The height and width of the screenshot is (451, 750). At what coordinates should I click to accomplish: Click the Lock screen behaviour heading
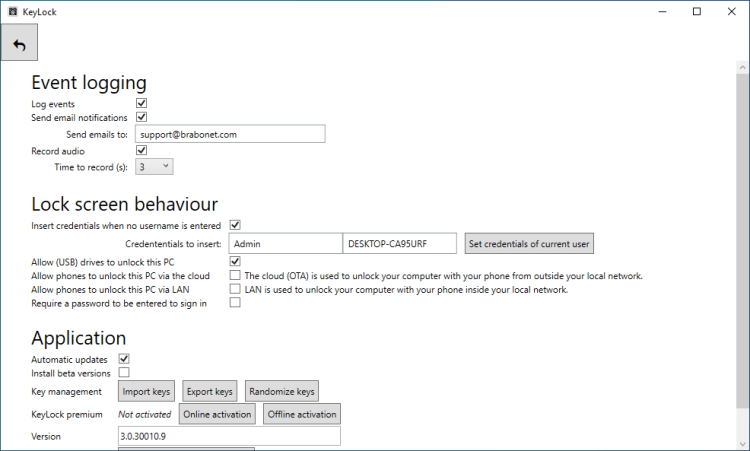pos(124,204)
